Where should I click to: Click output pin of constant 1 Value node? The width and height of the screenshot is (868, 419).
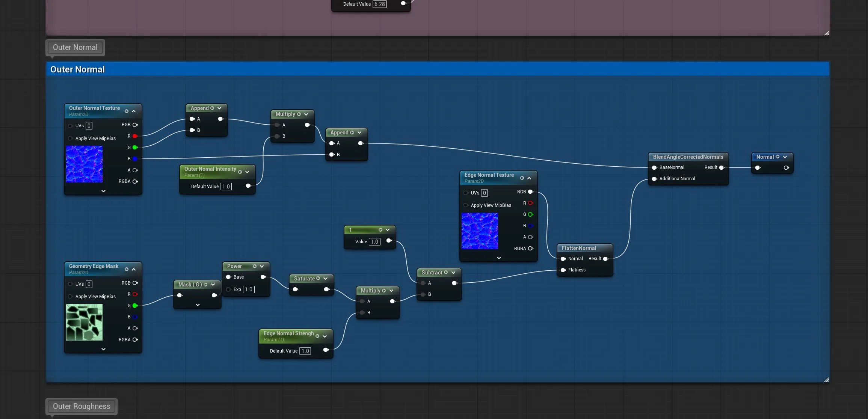[x=389, y=241]
